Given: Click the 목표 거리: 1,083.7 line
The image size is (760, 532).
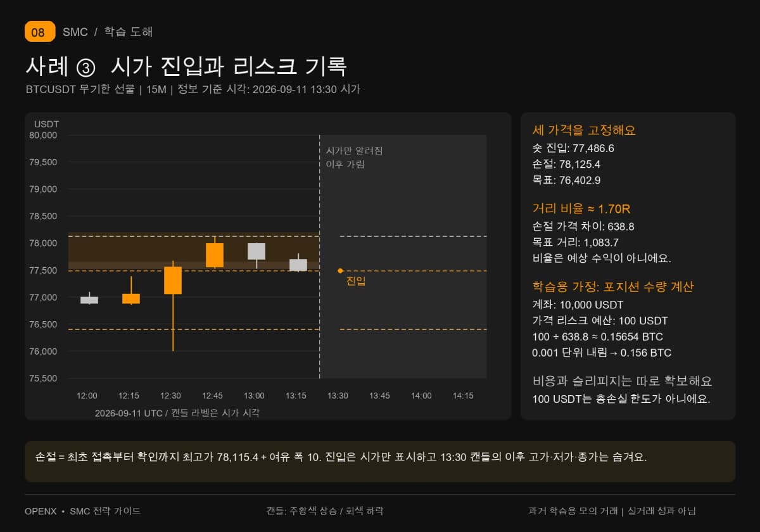Looking at the screenshot, I should click(575, 242).
